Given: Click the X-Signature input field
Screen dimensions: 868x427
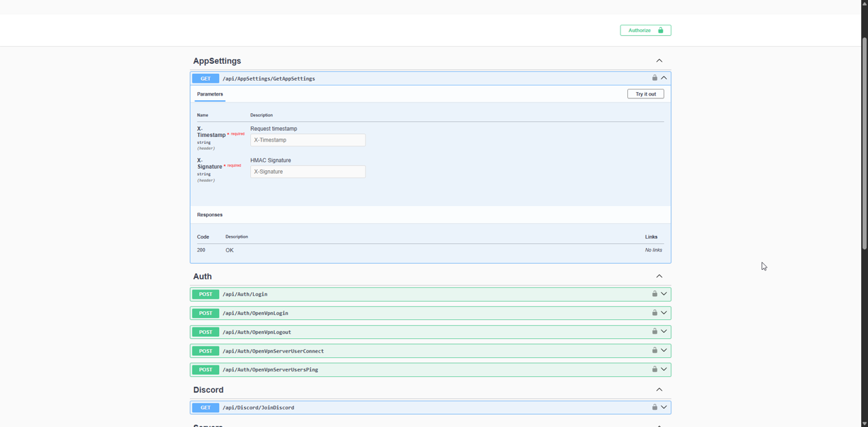Looking at the screenshot, I should 308,172.
